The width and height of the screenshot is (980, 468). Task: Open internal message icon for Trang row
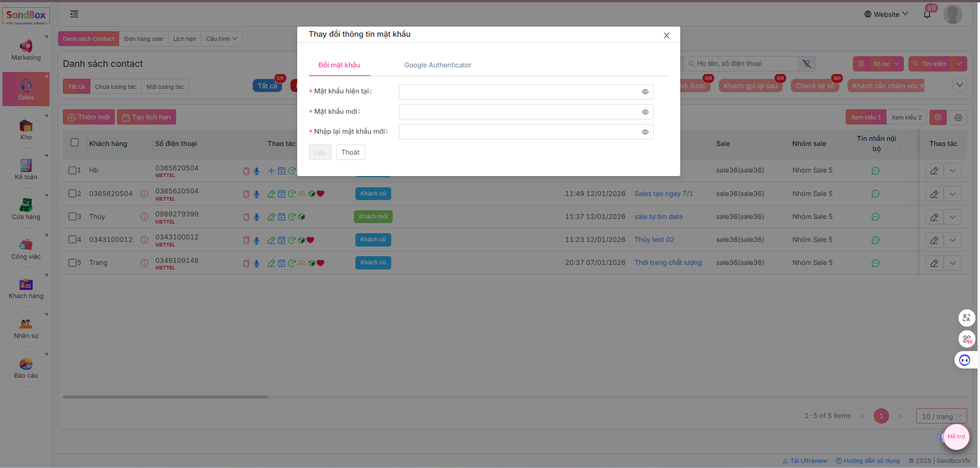[875, 263]
